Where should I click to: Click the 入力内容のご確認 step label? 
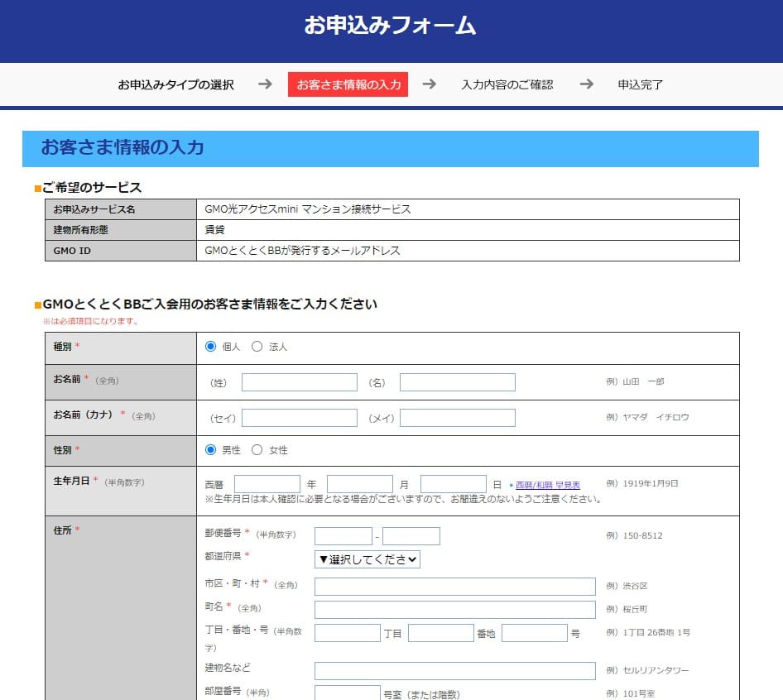[x=507, y=84]
